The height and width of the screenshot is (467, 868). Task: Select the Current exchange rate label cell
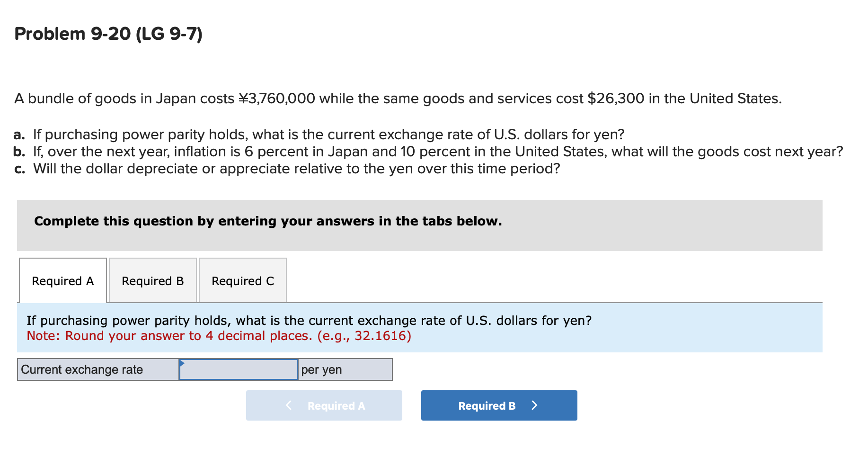(x=97, y=369)
